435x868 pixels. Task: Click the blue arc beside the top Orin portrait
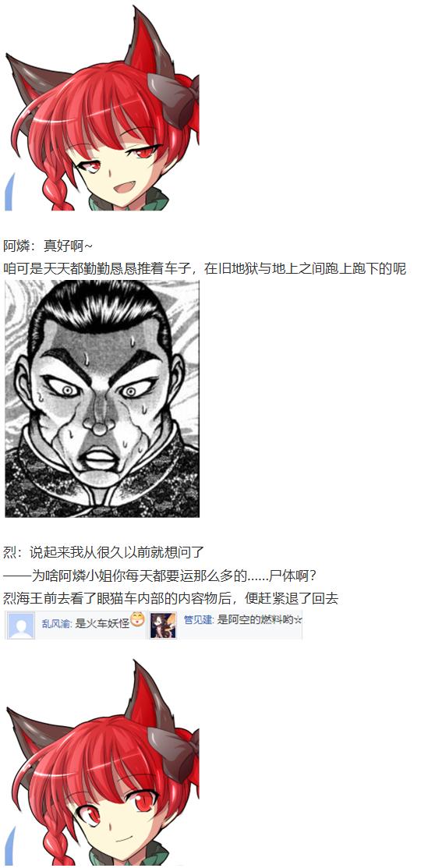click(x=9, y=192)
